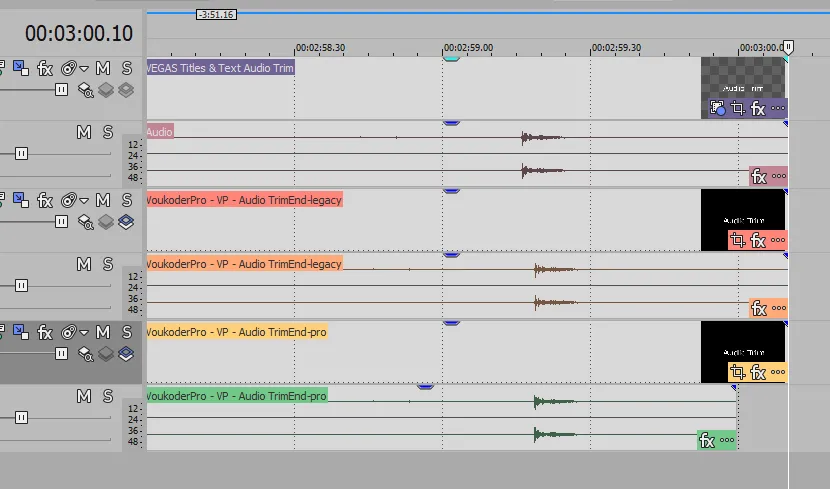Open the more menu on VEGAS Titles event
This screenshot has width=830, height=489.
click(x=778, y=108)
